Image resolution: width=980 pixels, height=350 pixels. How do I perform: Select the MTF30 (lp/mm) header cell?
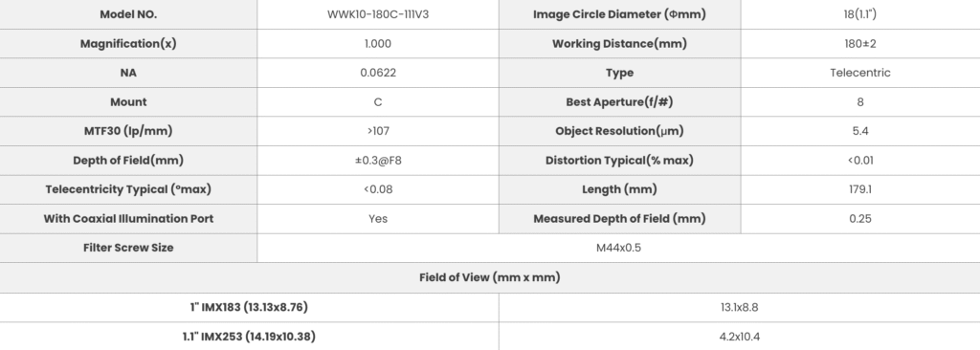pyautogui.click(x=128, y=131)
